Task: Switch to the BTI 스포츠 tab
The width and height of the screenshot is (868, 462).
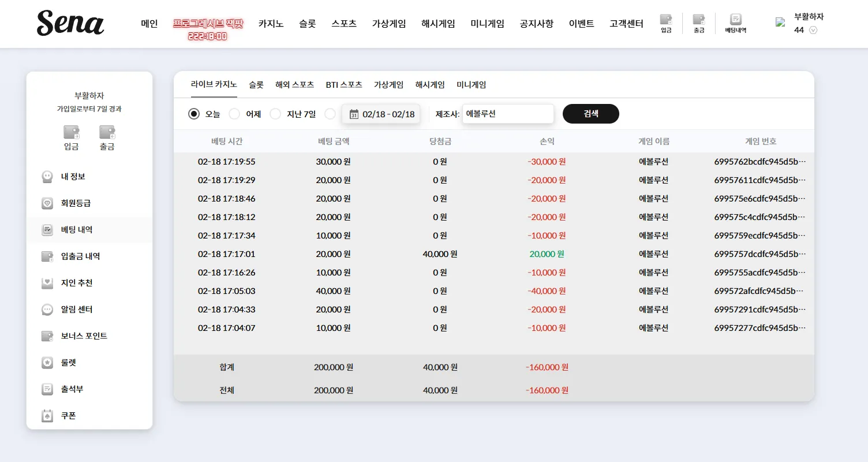Action: pyautogui.click(x=344, y=84)
